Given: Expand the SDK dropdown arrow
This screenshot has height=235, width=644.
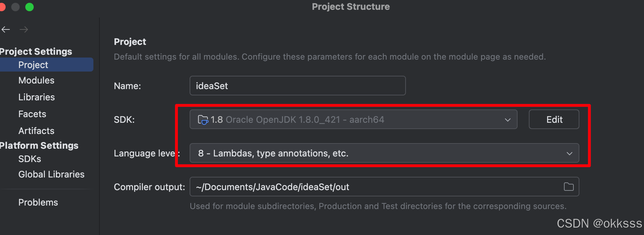Looking at the screenshot, I should 507,120.
